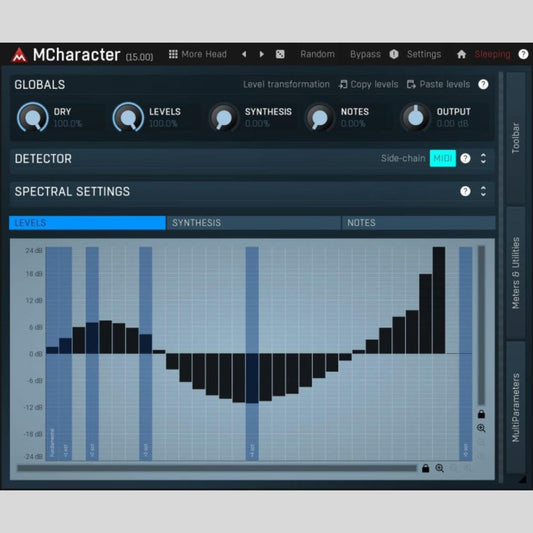Click the DETECTOR section header
Viewport: 533px width, 533px height.
tap(43, 159)
